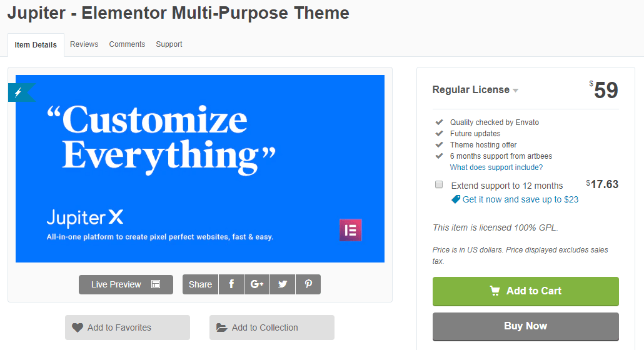Image resolution: width=644 pixels, height=350 pixels.
Task: Switch to the Comments tab
Action: 127,44
